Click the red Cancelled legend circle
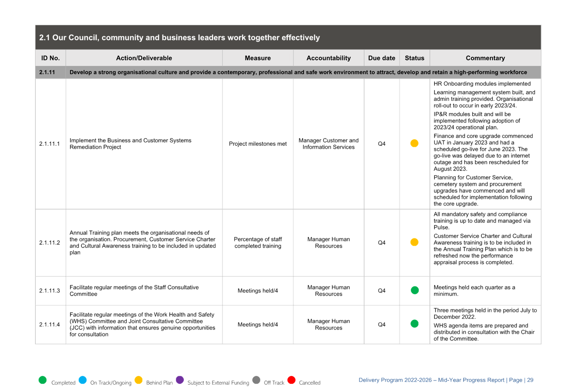Viewport: 568px width, 392px height. point(291,380)
